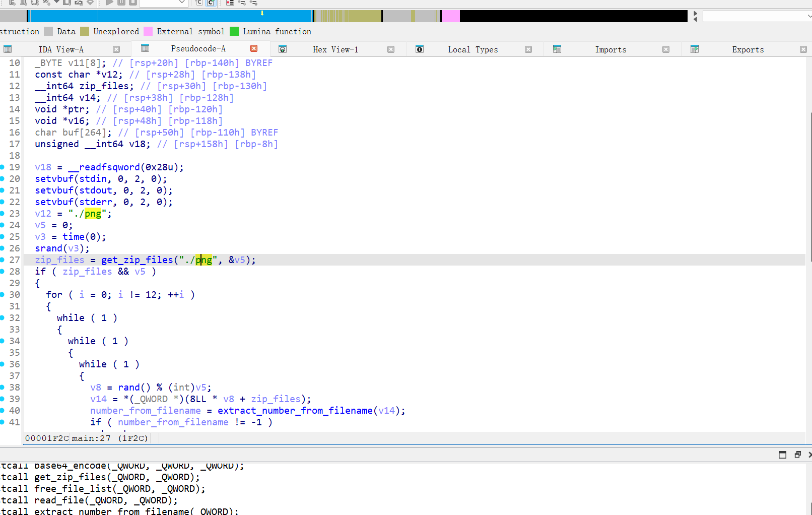Click tcall read_file output line

(89, 500)
